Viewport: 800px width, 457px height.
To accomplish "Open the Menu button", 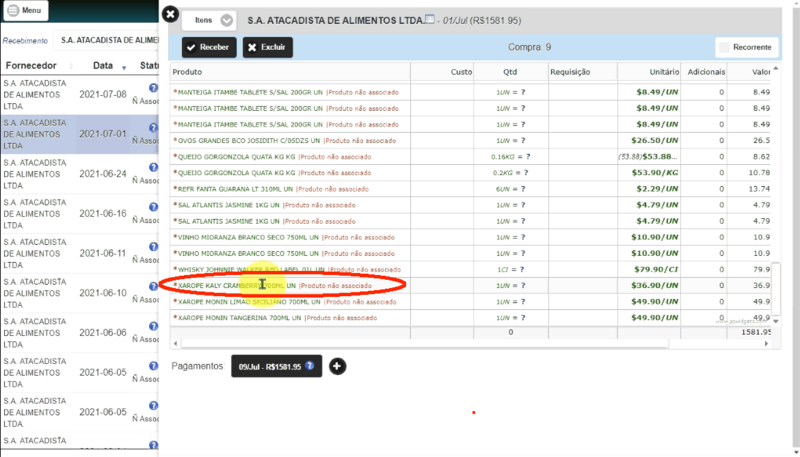I will click(x=25, y=10).
